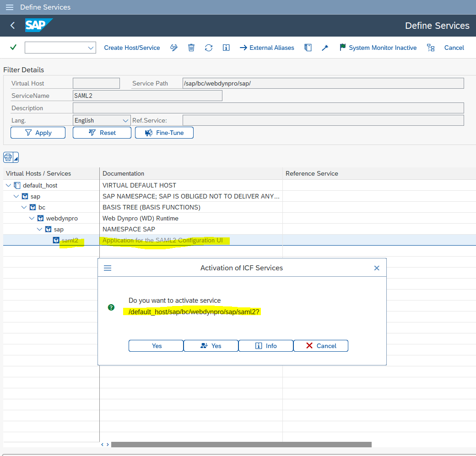Click the display/change pencil icon

point(174,48)
